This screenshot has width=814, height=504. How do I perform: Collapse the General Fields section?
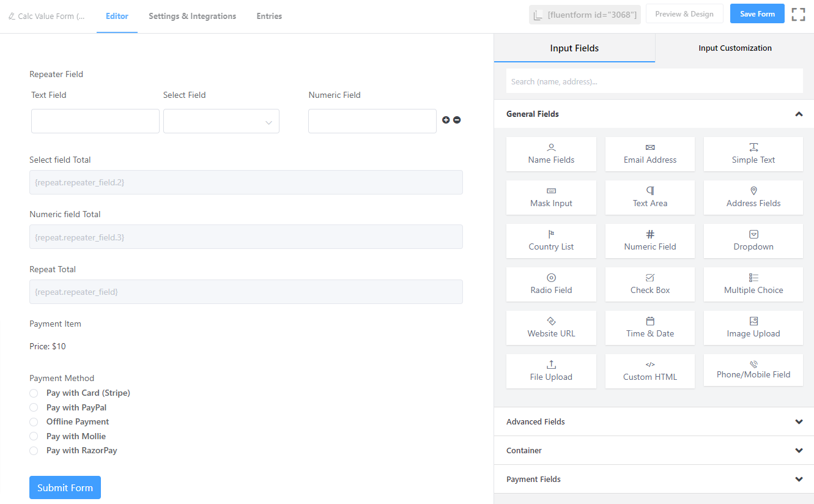tap(798, 114)
